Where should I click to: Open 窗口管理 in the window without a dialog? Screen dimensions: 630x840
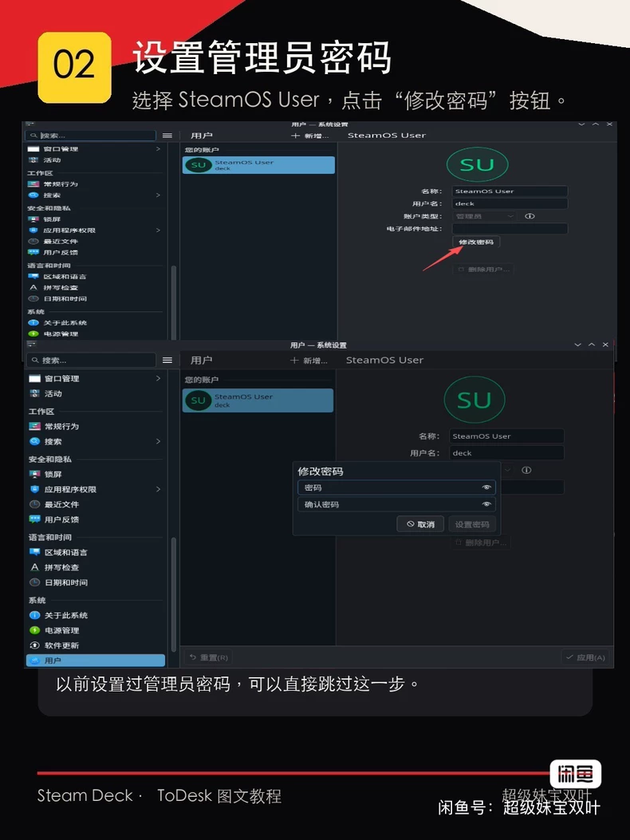[95, 149]
